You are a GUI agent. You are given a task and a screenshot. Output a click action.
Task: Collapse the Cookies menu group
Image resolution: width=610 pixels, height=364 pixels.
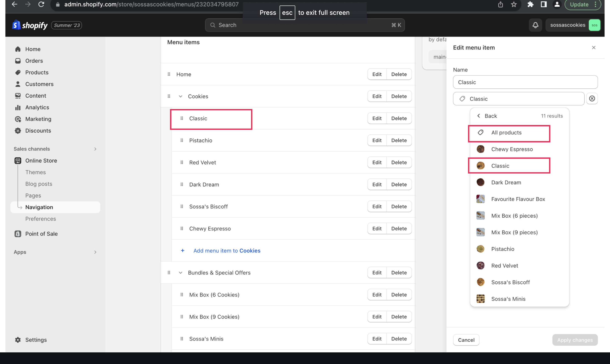tap(180, 96)
